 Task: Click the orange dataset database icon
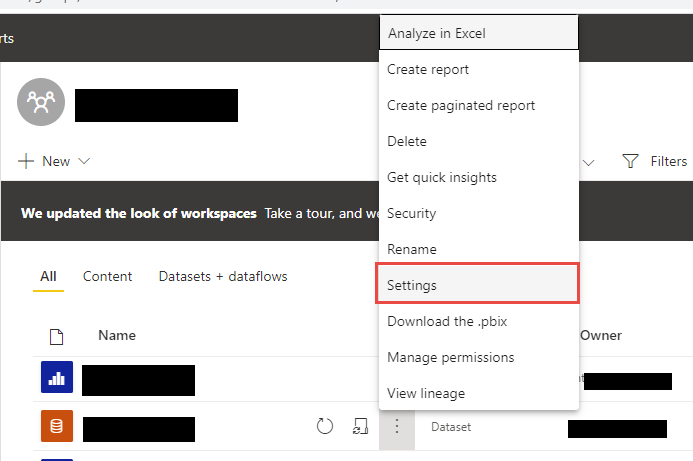tap(57, 427)
